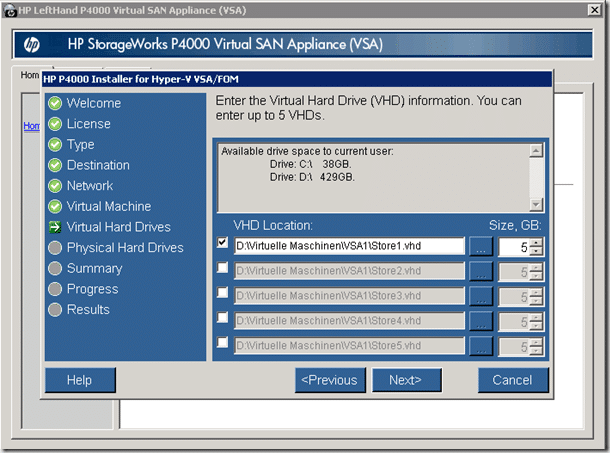The image size is (610, 453).
Task: Enable the Store3.vhd checkbox
Action: coord(222,293)
